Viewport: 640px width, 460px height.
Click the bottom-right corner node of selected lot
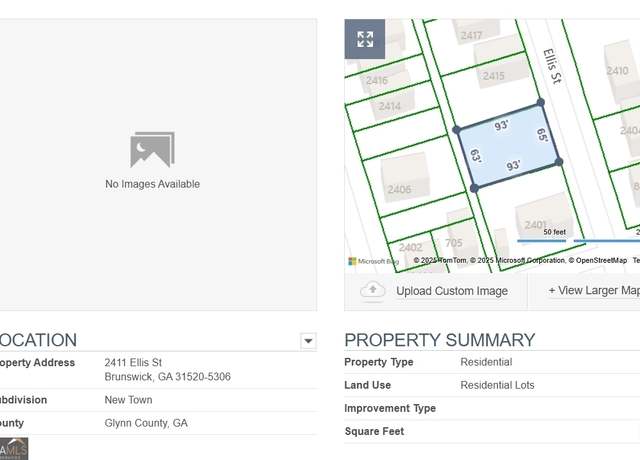pyautogui.click(x=559, y=161)
